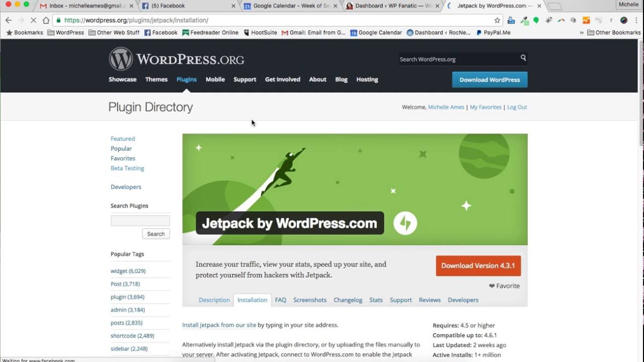Click the 'Install Jetpack from our site' link

(x=219, y=325)
